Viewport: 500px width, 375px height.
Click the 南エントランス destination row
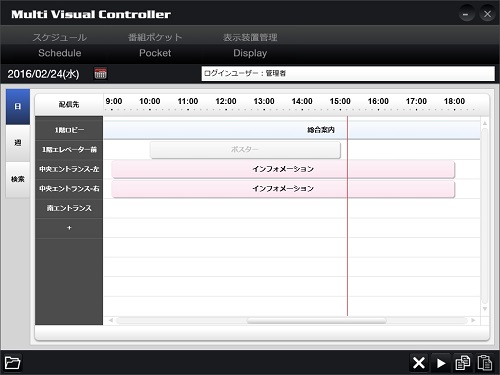click(x=69, y=208)
